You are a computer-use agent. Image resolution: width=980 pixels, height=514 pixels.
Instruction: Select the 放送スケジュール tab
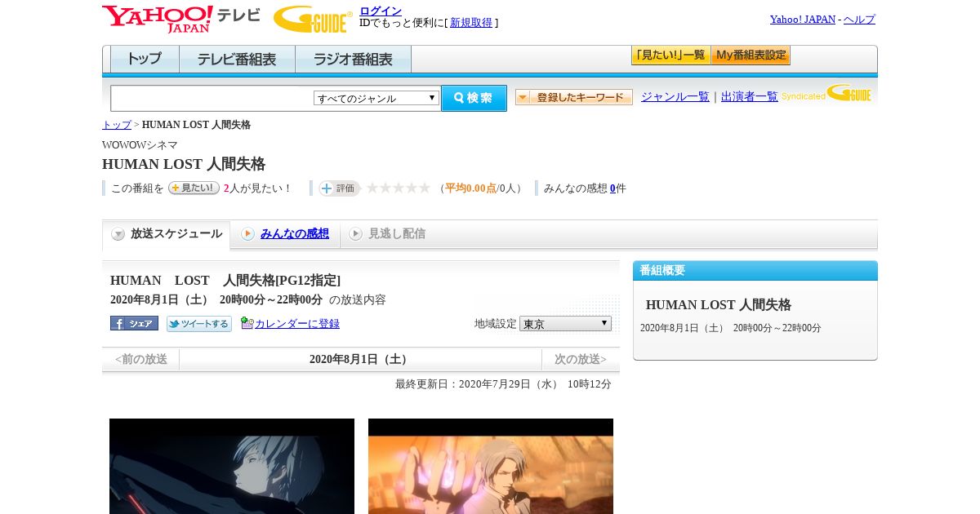167,234
